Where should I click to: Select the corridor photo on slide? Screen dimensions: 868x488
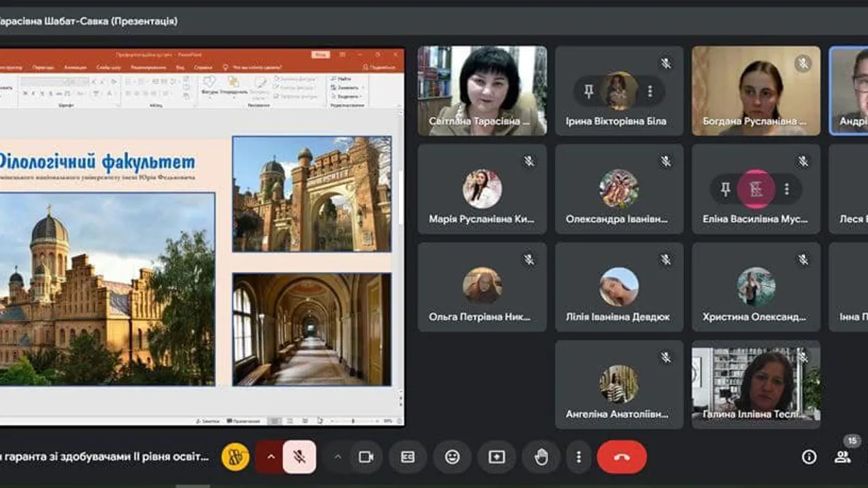[x=312, y=329]
